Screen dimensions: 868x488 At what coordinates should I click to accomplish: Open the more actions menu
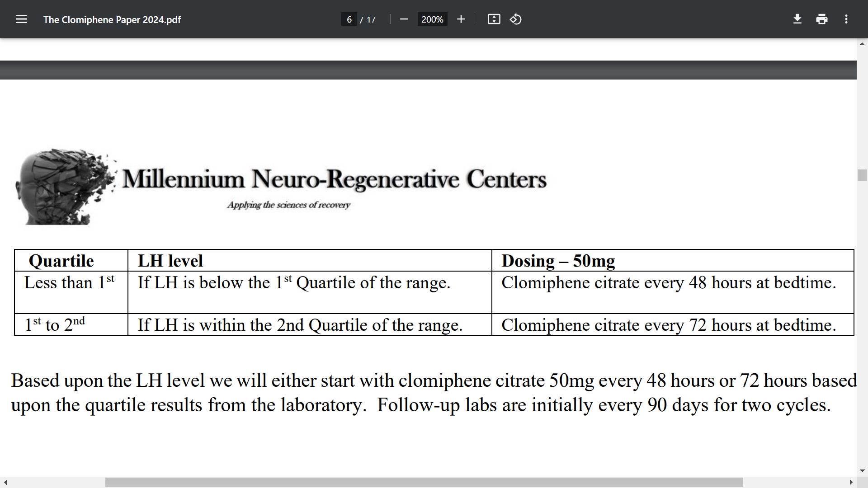(x=846, y=19)
